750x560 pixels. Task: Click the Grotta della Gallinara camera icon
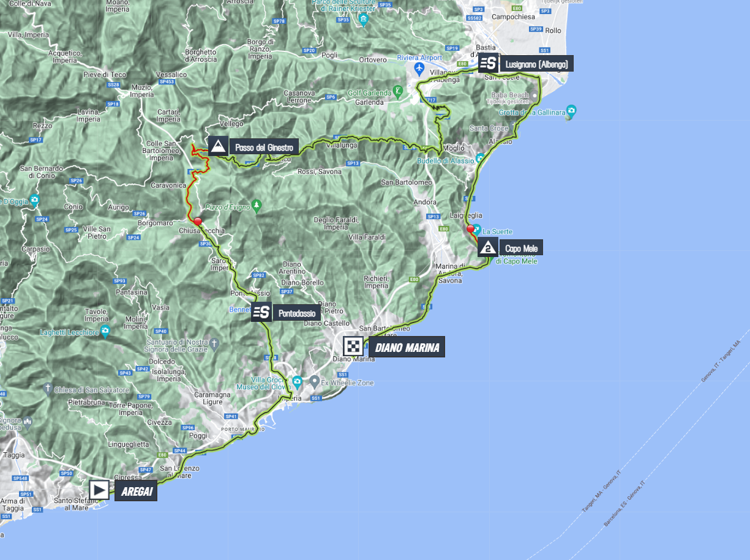pos(571,111)
